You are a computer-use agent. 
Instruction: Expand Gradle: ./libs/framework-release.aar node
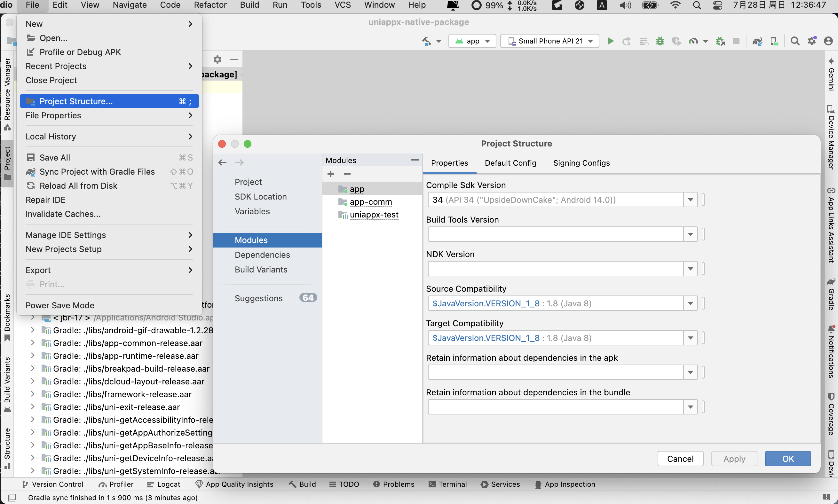(x=33, y=394)
